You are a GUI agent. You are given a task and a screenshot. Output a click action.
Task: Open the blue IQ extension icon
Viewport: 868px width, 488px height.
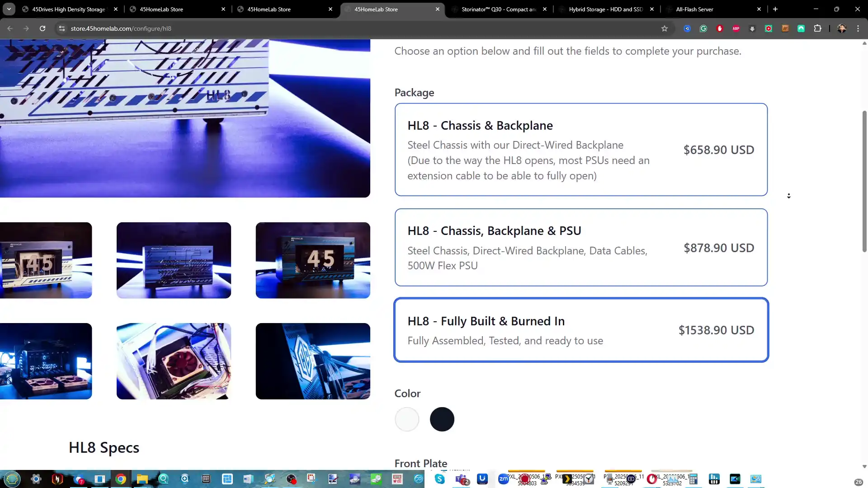pos(687,28)
